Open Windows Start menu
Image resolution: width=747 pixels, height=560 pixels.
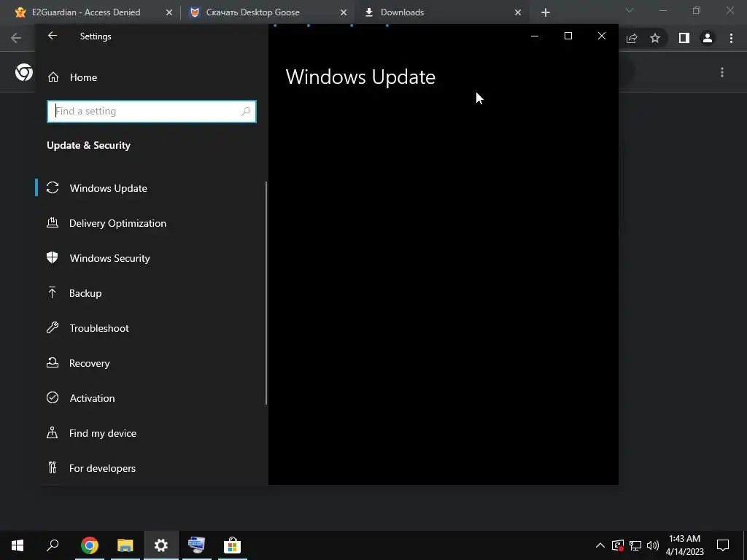18,545
